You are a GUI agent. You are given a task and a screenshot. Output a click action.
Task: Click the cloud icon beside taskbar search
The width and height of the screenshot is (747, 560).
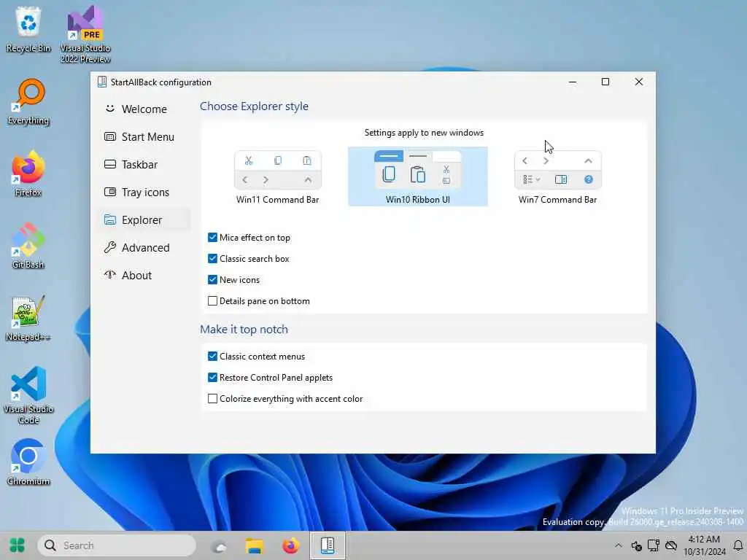pyautogui.click(x=219, y=546)
